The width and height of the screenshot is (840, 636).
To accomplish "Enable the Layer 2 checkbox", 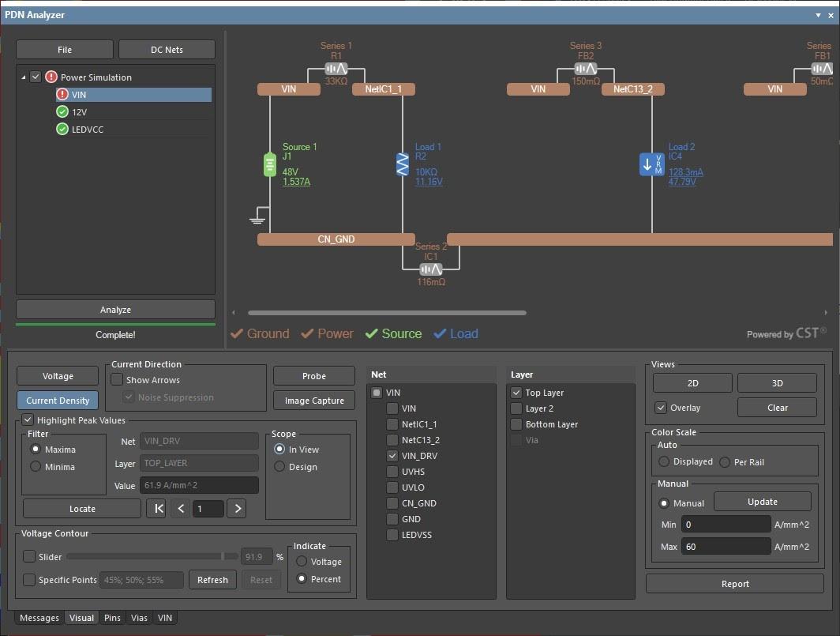I will click(516, 408).
